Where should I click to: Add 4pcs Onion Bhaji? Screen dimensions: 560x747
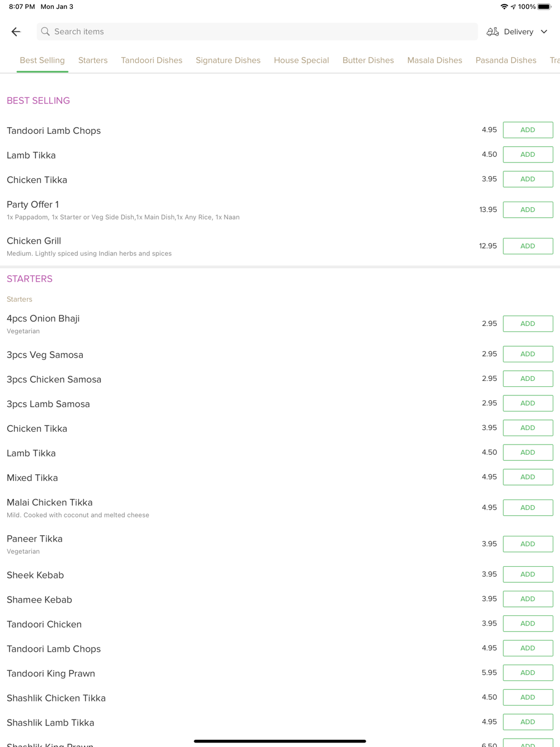(x=528, y=324)
